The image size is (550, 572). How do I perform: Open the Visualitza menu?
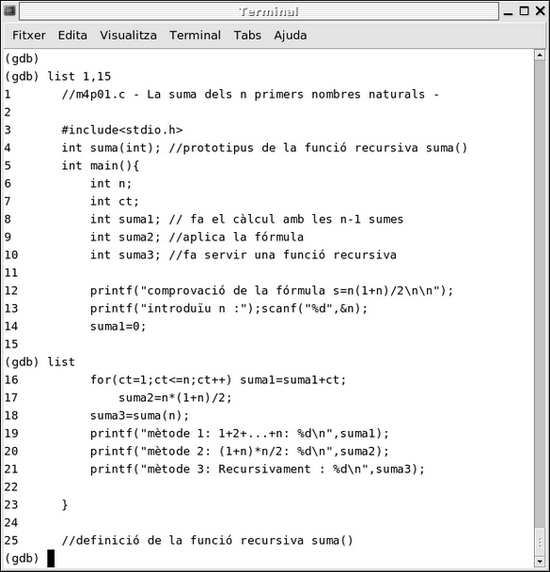pos(128,35)
